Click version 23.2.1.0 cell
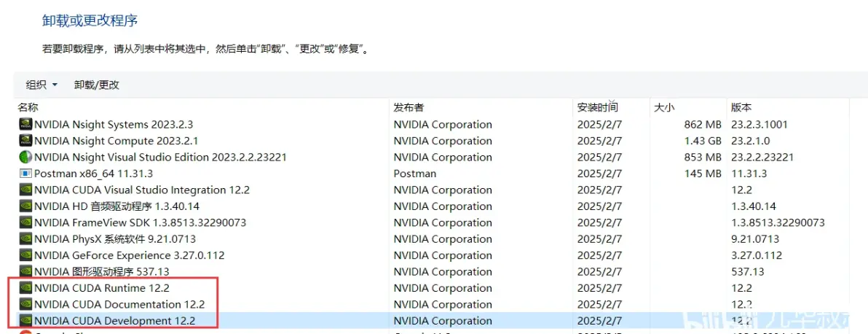The width and height of the screenshot is (868, 334). pos(750,141)
